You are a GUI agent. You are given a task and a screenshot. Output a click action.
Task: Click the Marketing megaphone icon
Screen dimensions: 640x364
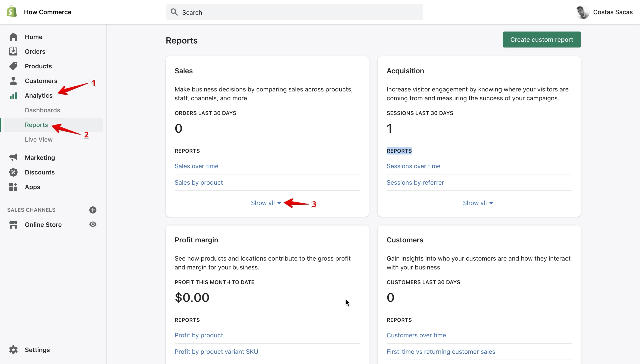point(13,158)
